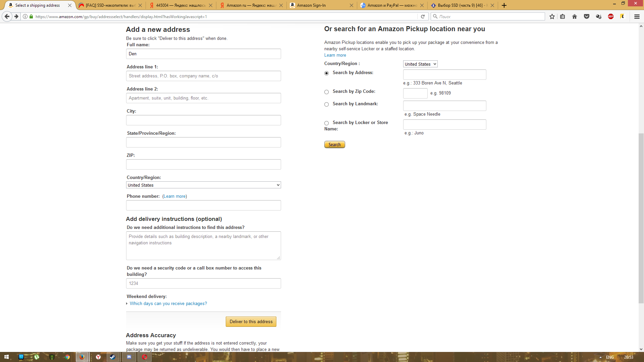644x362 pixels.
Task: Click the yellow Search pickup button
Action: (334, 145)
